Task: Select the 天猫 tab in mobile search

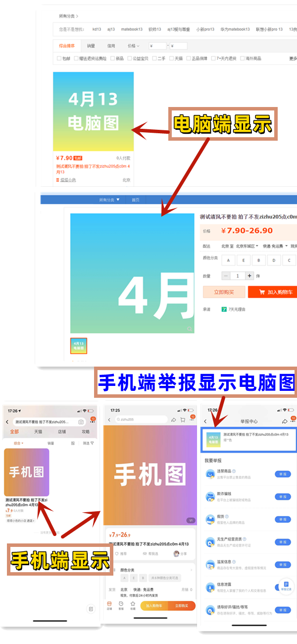Action: click(38, 431)
